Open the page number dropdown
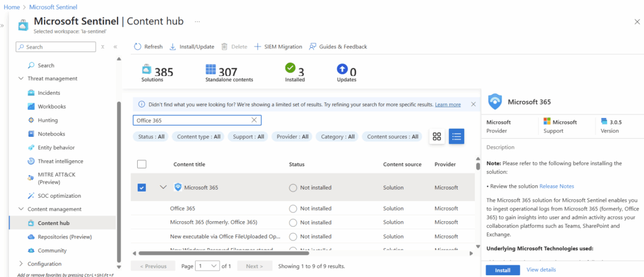The width and height of the screenshot is (644, 277). [x=208, y=266]
